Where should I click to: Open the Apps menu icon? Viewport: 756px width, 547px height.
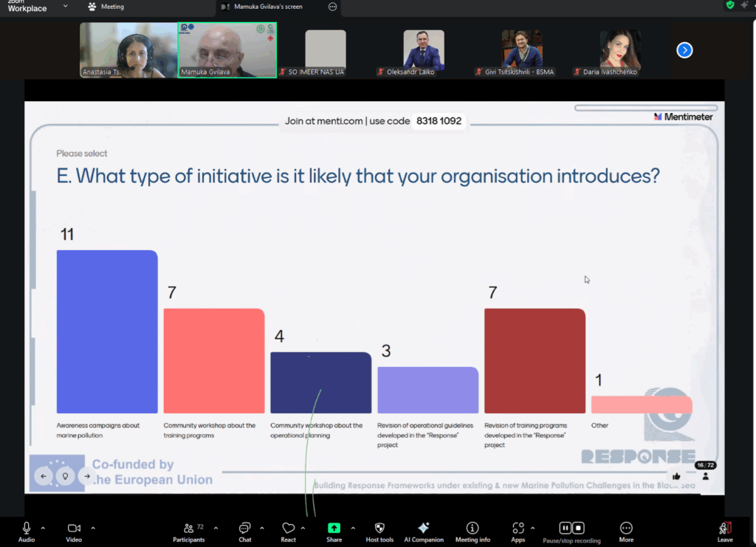click(x=518, y=529)
